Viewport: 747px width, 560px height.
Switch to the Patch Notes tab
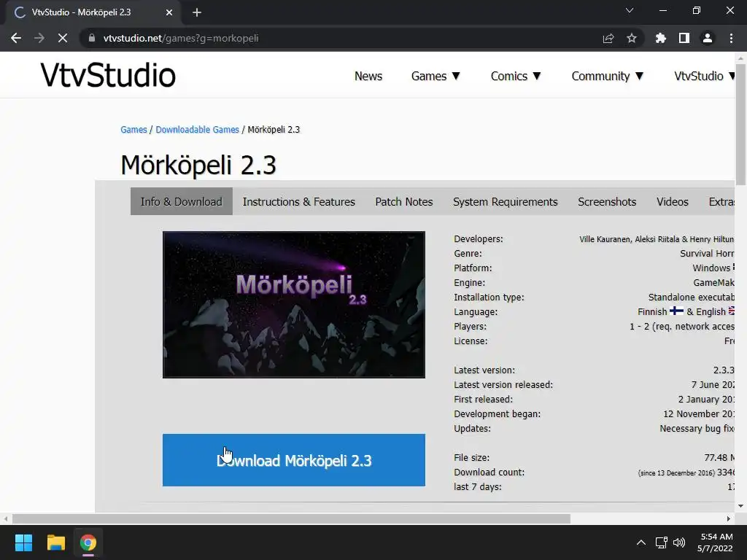pos(404,201)
